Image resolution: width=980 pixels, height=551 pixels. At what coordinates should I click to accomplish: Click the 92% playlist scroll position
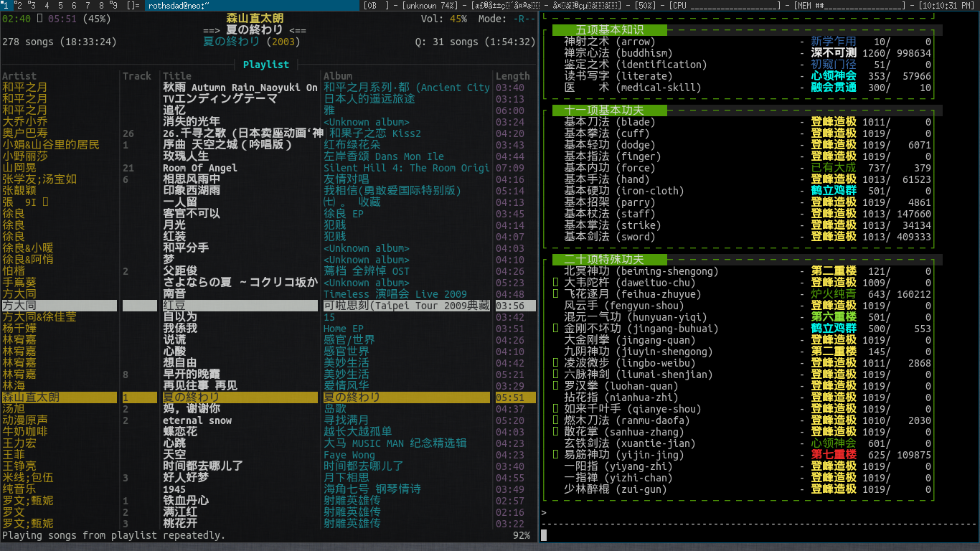[x=522, y=535]
